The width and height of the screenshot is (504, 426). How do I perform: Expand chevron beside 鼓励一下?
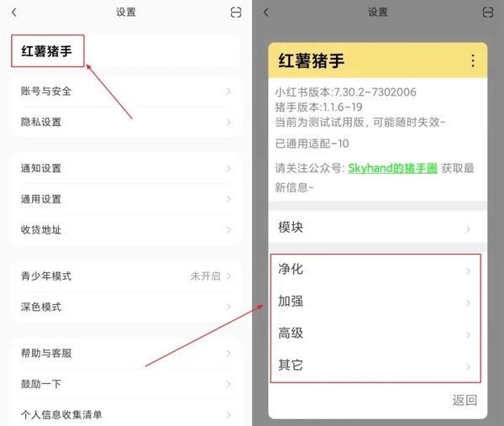pyautogui.click(x=228, y=384)
